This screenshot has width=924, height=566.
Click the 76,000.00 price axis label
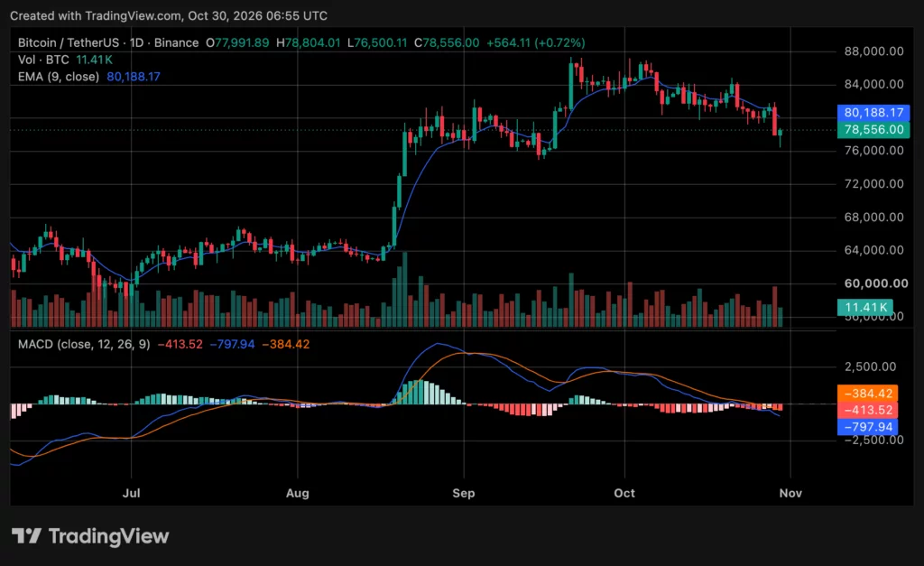pyautogui.click(x=873, y=151)
